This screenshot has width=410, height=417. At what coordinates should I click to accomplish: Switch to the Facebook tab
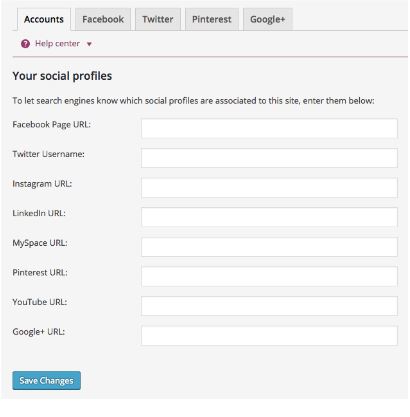[103, 19]
